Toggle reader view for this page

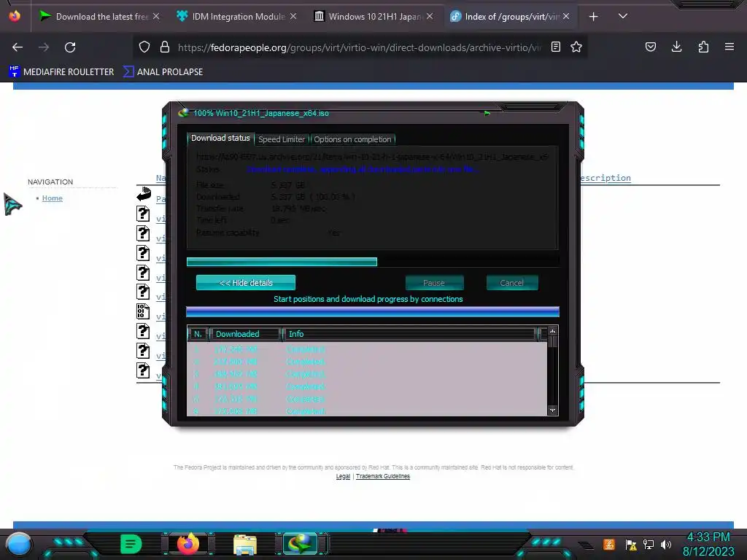555,47
